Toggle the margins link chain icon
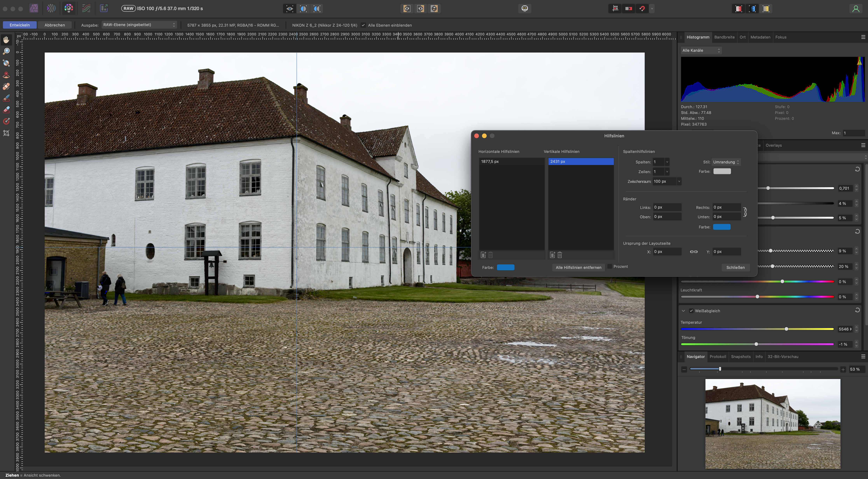The image size is (868, 479). pyautogui.click(x=745, y=212)
